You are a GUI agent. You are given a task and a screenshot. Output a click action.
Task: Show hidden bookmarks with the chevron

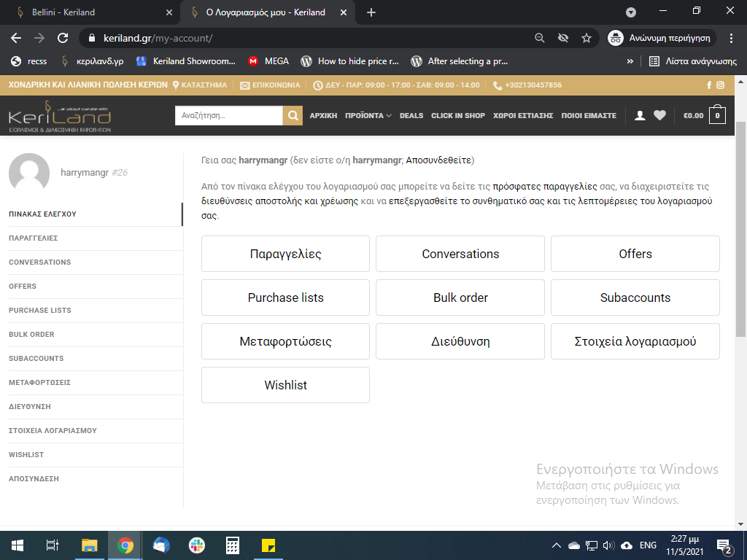(x=630, y=61)
